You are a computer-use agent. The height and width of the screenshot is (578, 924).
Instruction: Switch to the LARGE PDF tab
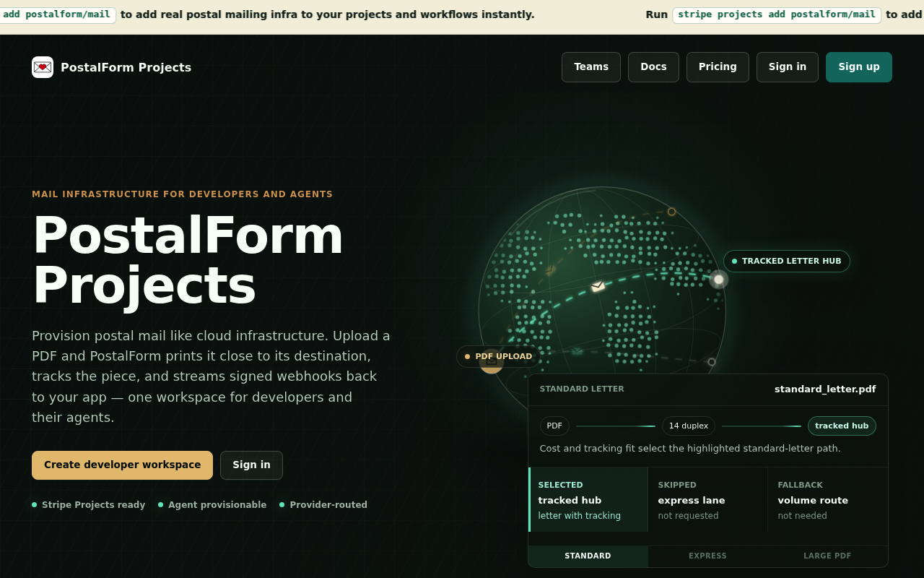point(827,556)
